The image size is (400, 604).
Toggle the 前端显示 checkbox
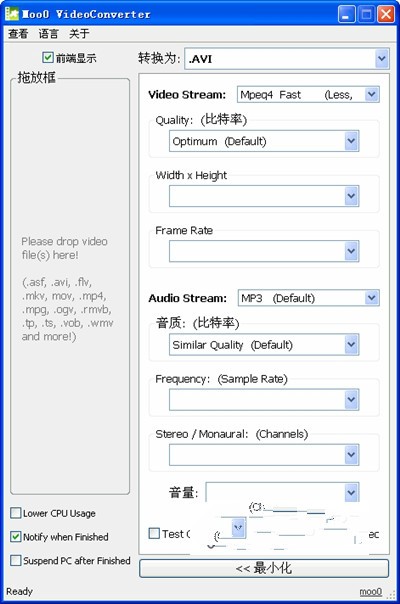coord(47,58)
